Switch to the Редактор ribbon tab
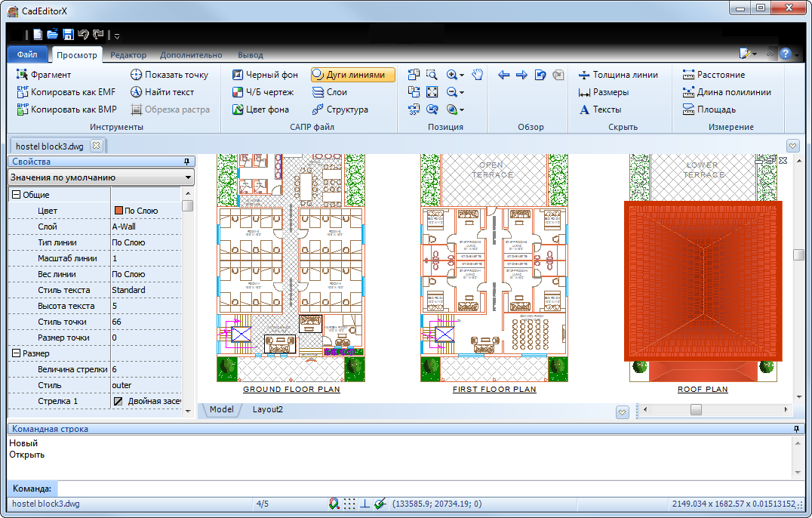Screen dimensions: 812x518 [128, 55]
